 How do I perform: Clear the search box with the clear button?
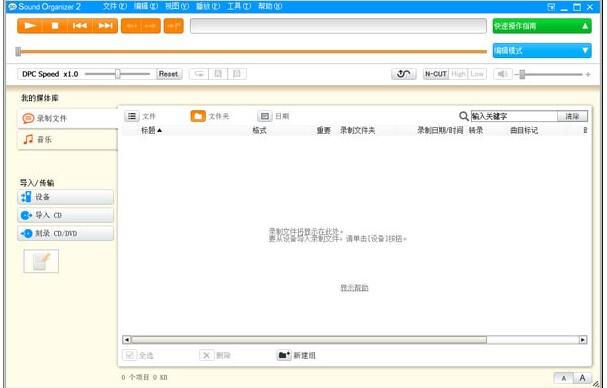(x=572, y=116)
